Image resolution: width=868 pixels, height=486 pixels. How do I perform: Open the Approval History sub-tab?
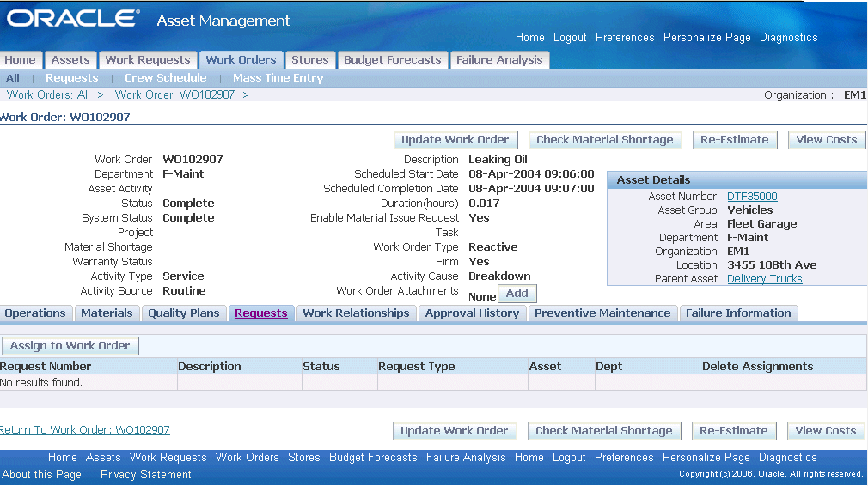(472, 313)
